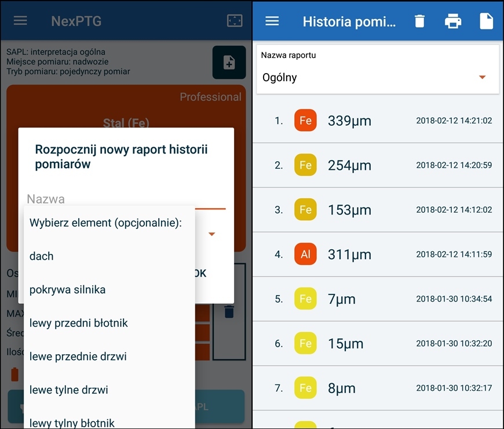Select 'dach' from the element list
Screen dimensions: 504x429
point(42,256)
